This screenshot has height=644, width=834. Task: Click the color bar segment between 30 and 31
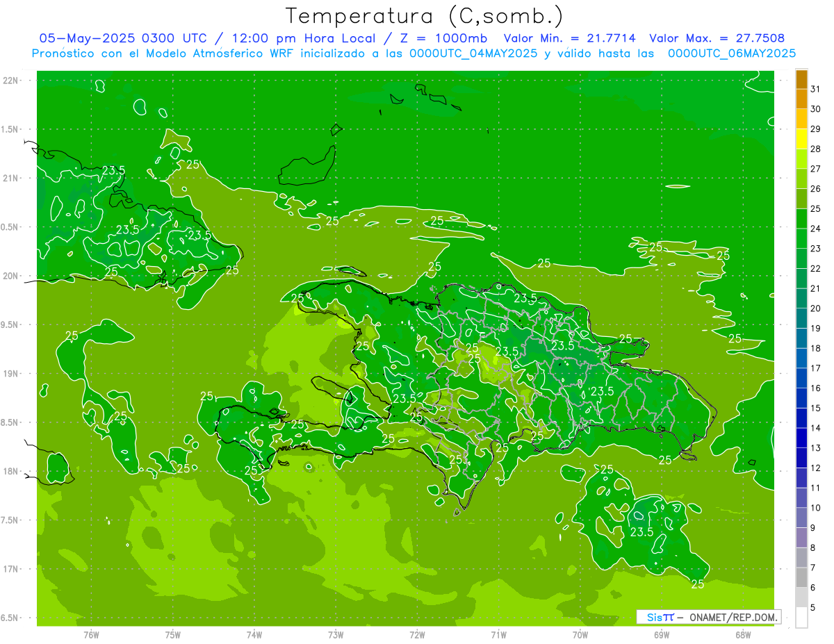point(801,99)
